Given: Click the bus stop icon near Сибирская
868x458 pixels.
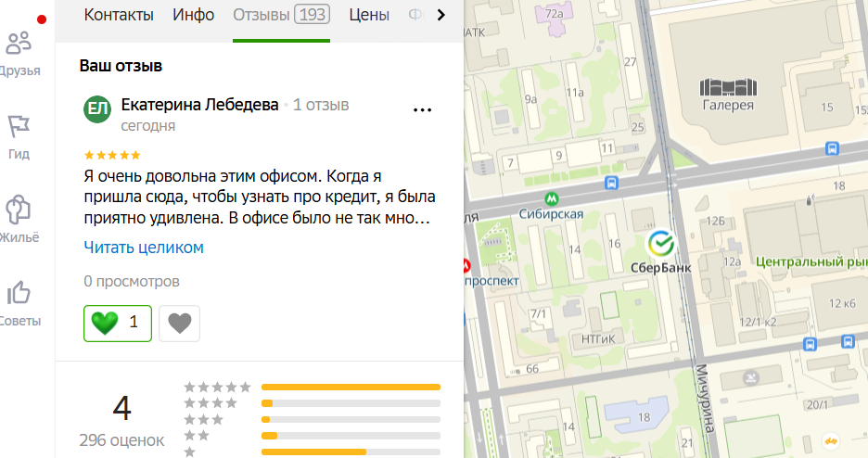Looking at the screenshot, I should pyautogui.click(x=611, y=183).
